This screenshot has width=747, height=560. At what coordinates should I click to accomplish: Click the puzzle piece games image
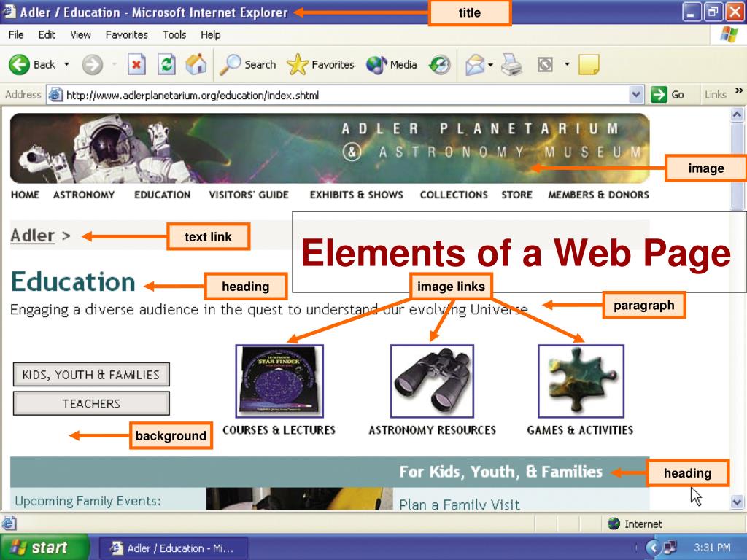click(581, 381)
